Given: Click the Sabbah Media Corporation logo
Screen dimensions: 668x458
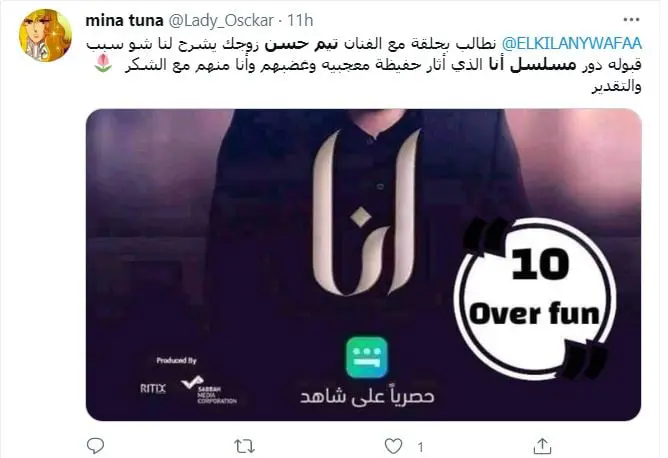Looking at the screenshot, I should [x=209, y=390].
